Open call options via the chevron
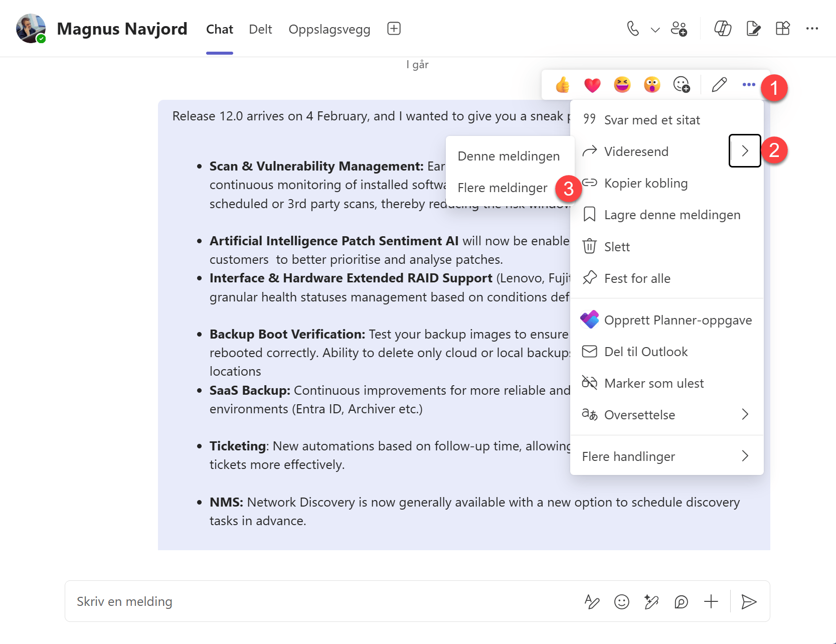Screen dimensions: 836x644 tap(654, 29)
